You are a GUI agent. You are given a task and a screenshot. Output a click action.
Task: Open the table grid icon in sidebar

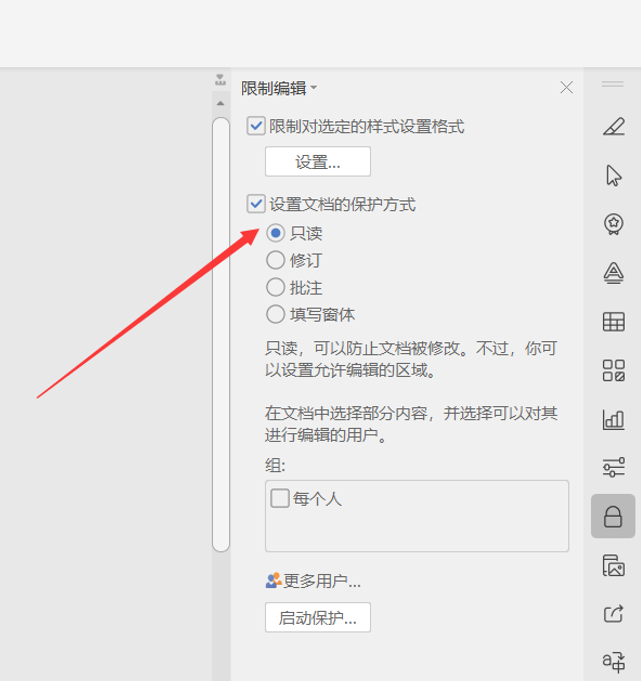pyautogui.click(x=614, y=322)
